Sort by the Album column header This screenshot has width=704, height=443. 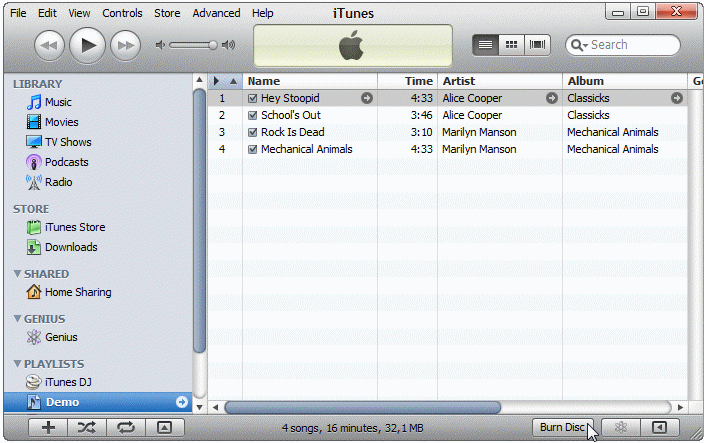point(625,81)
